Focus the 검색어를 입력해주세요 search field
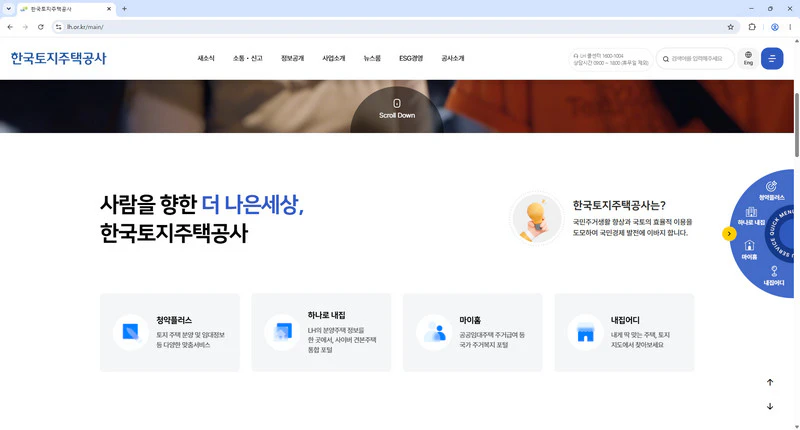Screen dimensions: 800x430 point(697,59)
